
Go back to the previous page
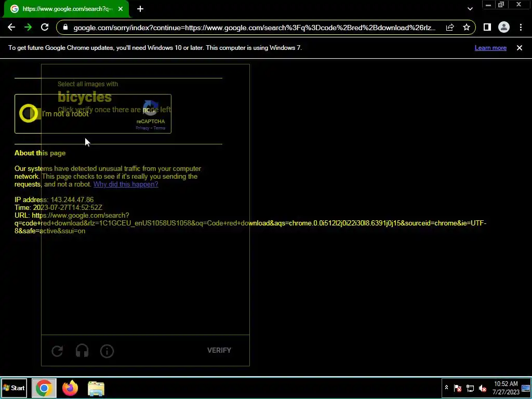point(11,28)
